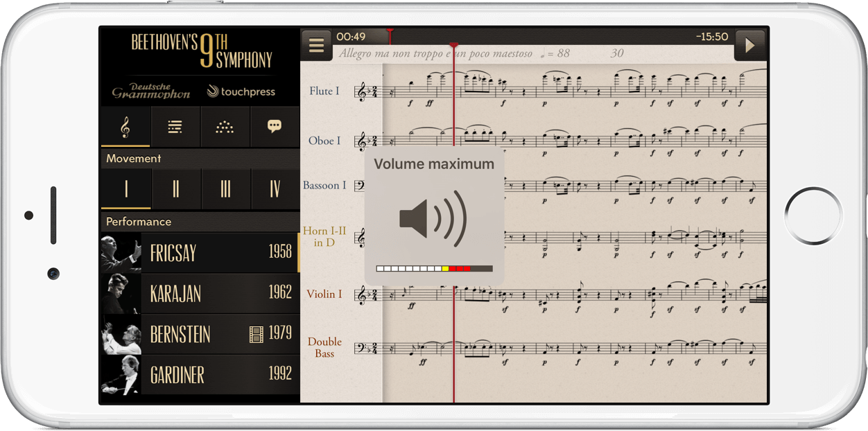Click the playback progress bar at top
The width and height of the screenshot is (868, 431).
532,36
